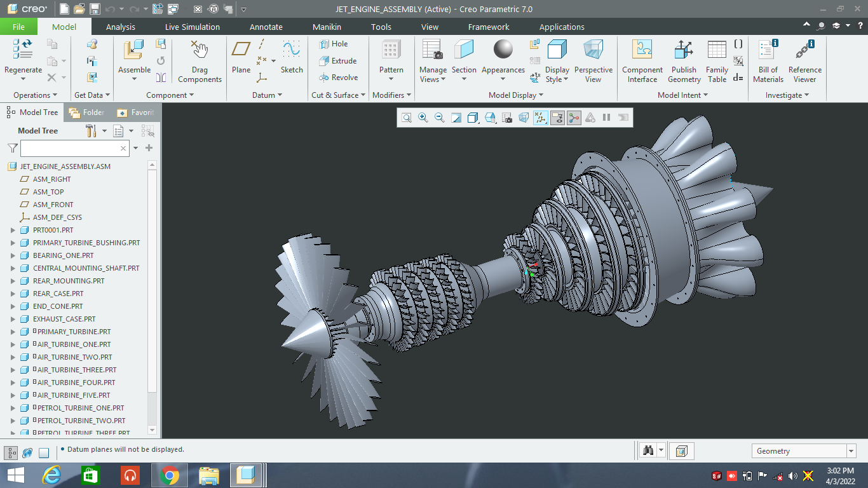Toggle the Datum Display Filters button
This screenshot has height=488, width=868.
541,118
